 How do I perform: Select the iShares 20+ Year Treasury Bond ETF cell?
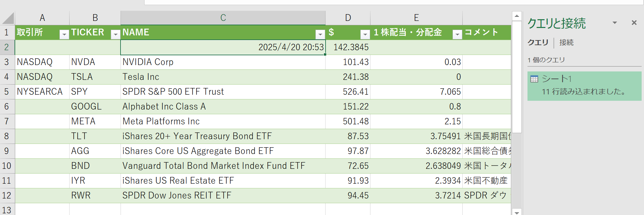pyautogui.click(x=223, y=136)
